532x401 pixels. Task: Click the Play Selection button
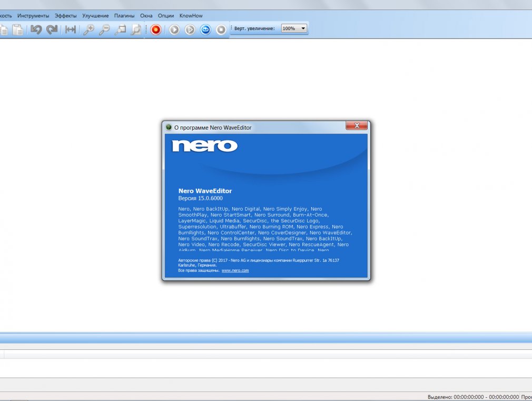(x=190, y=30)
